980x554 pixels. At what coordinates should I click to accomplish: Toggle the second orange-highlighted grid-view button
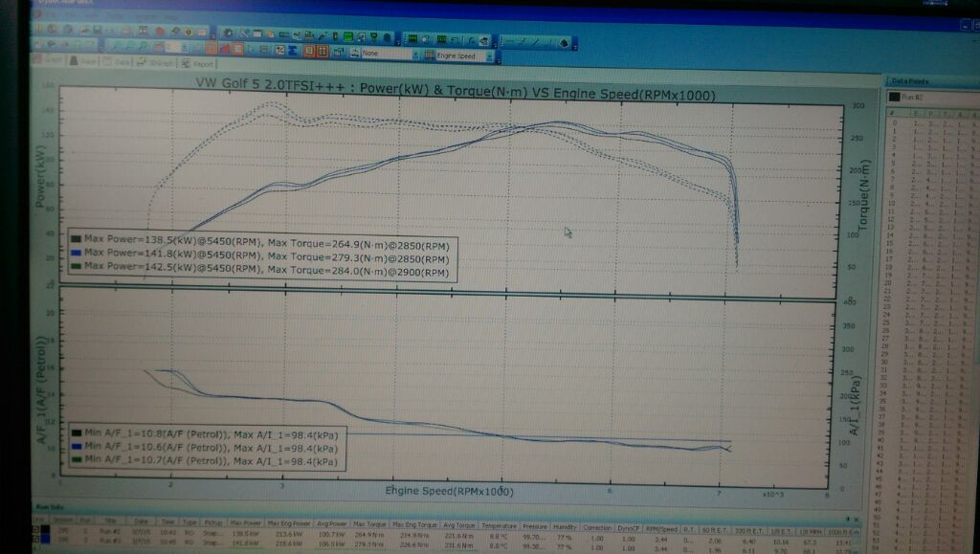323,52
